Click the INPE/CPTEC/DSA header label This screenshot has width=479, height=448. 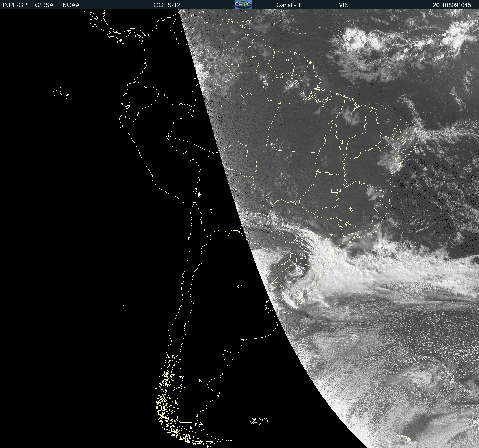pos(28,5)
